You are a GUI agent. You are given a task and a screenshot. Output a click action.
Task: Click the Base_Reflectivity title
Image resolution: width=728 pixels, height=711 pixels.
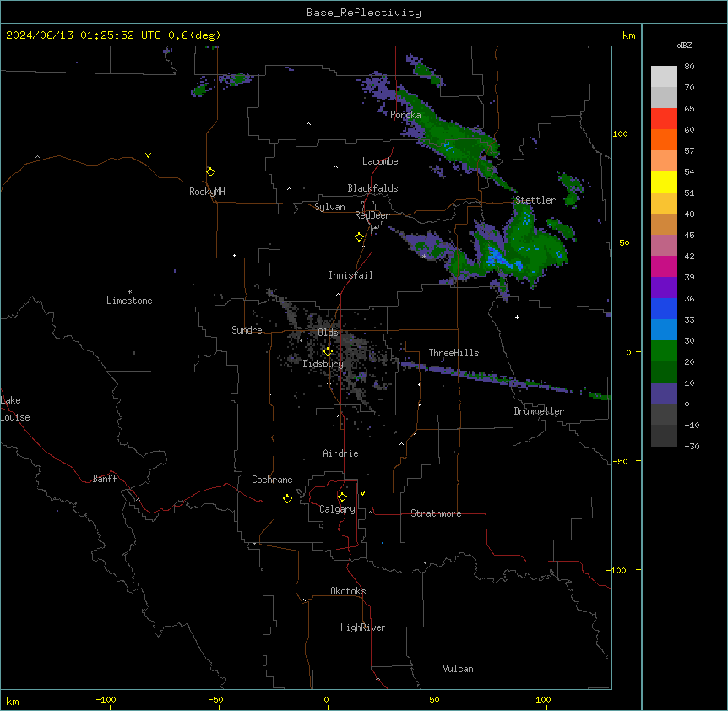pos(364,13)
